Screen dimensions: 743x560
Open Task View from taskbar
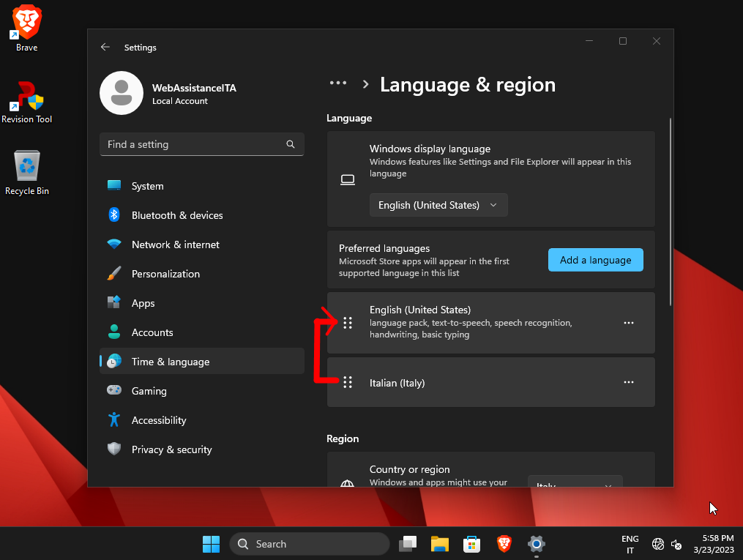click(408, 544)
